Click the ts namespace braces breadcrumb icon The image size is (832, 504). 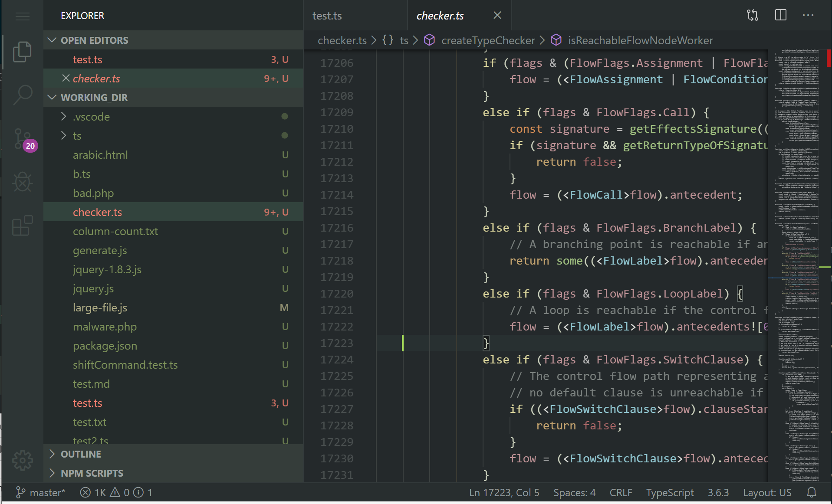tap(388, 40)
